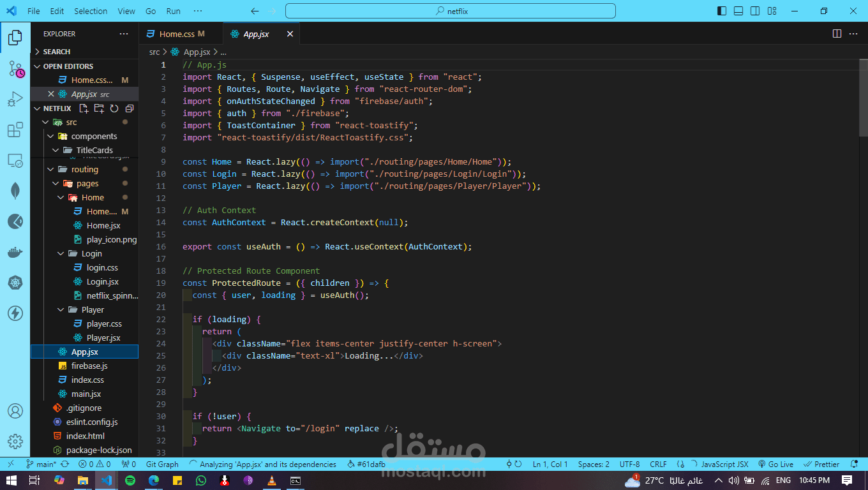Go back using the navigation arrow
Screen dimensions: 868x490
[255, 11]
